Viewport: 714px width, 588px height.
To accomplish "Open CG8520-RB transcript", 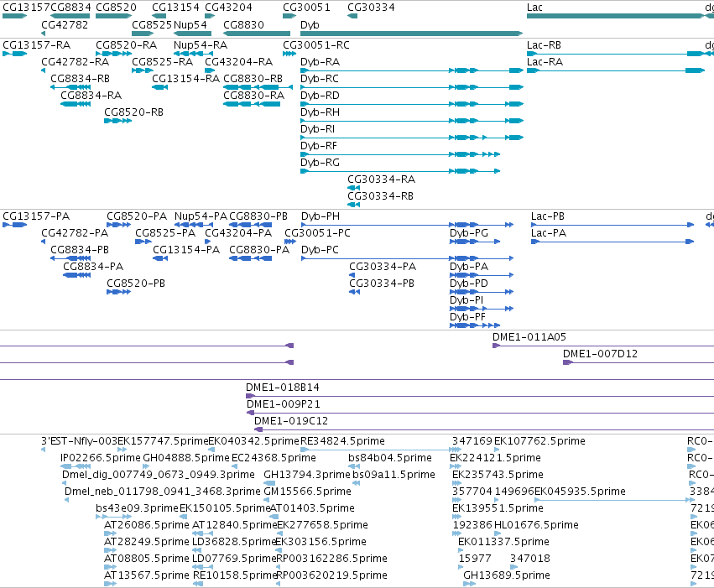I will tap(134, 112).
